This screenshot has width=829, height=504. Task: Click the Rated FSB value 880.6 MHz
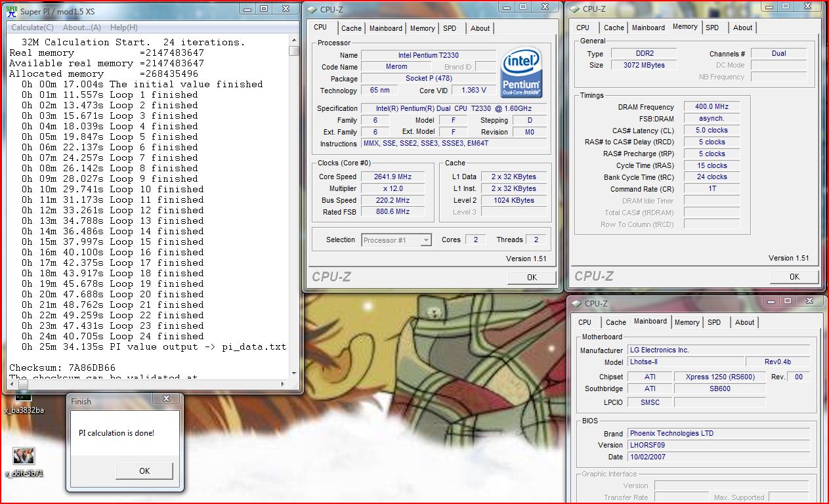[x=393, y=212]
